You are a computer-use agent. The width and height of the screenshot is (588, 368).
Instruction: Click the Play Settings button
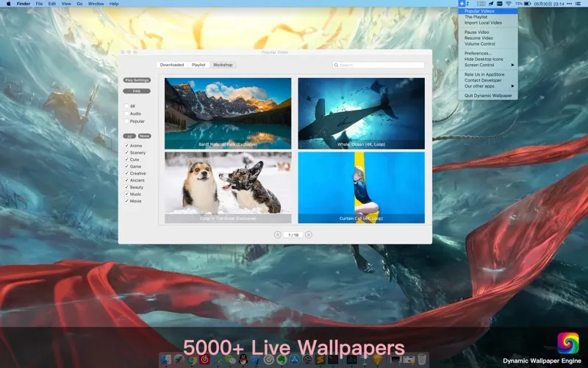pos(137,80)
